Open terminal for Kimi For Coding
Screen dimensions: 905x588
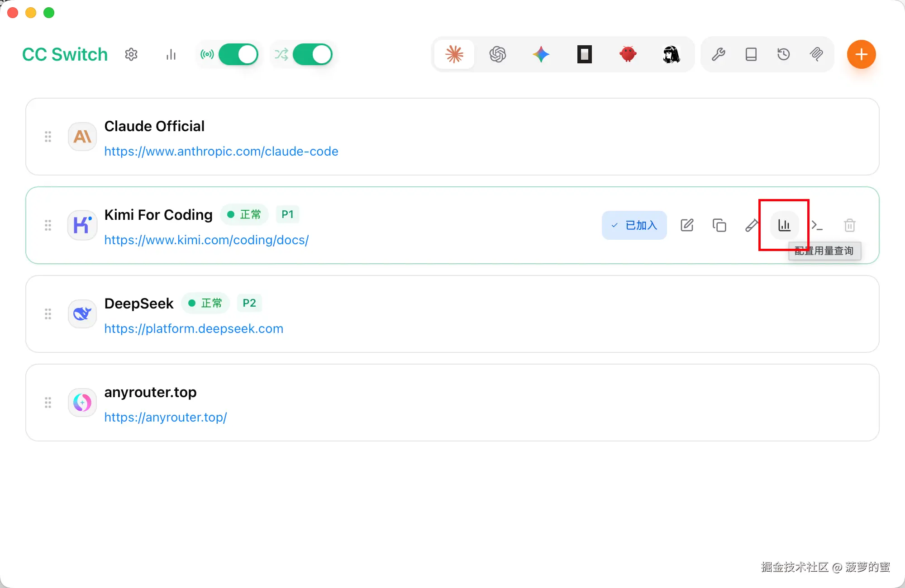pyautogui.click(x=817, y=225)
